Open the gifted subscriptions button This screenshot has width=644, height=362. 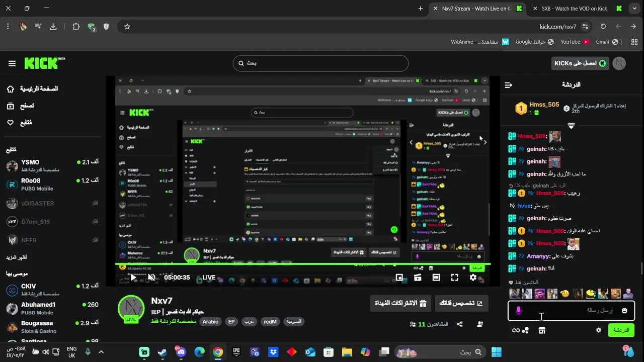click(401, 303)
